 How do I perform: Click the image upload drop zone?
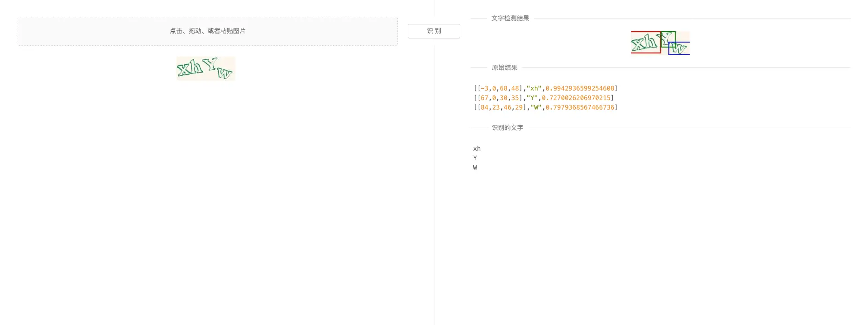(208, 31)
